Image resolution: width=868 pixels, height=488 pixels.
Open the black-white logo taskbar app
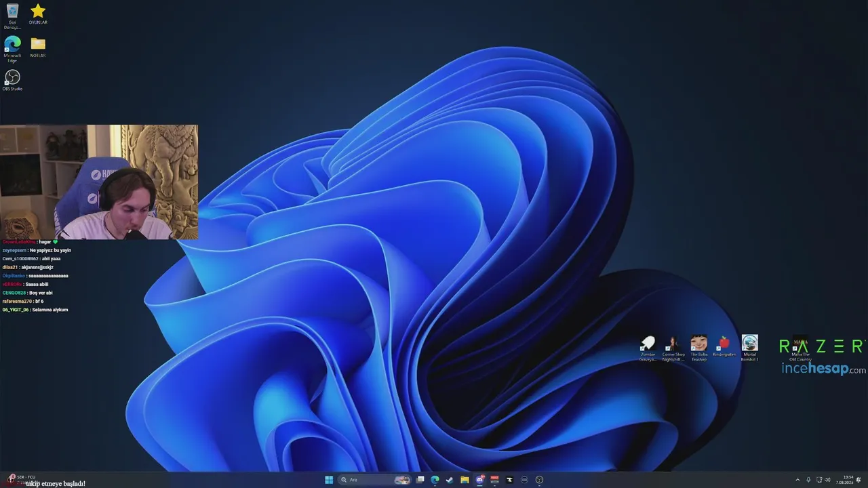[509, 480]
